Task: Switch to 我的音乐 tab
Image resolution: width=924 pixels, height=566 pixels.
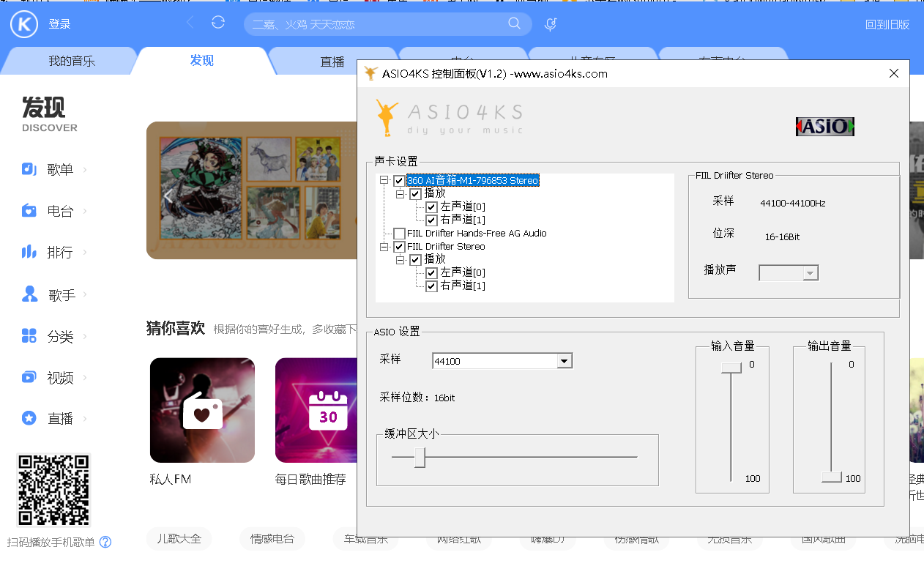Action: click(x=72, y=62)
